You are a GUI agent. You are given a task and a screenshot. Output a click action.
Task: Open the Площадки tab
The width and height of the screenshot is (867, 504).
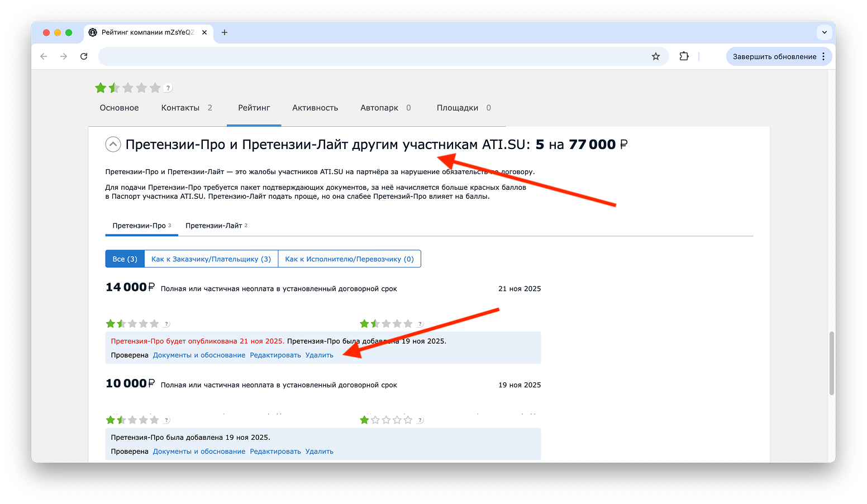[464, 108]
